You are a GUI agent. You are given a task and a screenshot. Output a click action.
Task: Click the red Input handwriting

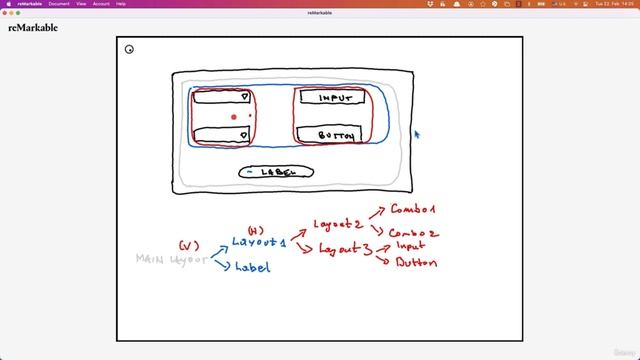411,246
